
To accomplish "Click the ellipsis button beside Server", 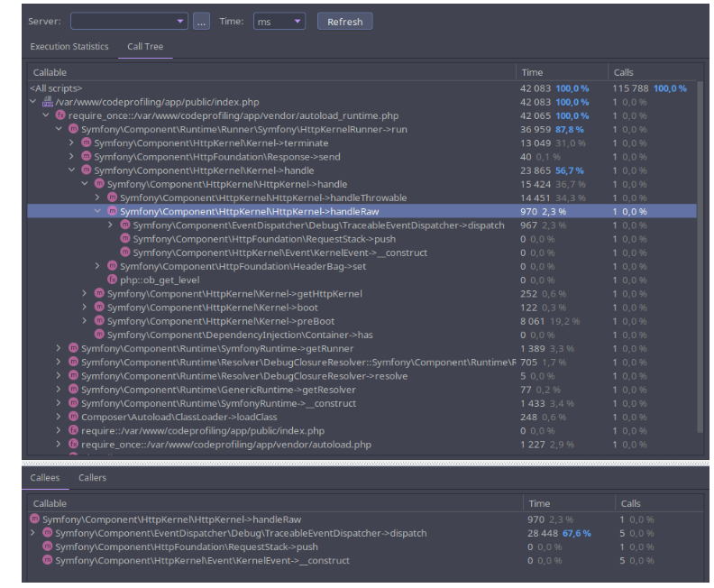I will (x=201, y=22).
